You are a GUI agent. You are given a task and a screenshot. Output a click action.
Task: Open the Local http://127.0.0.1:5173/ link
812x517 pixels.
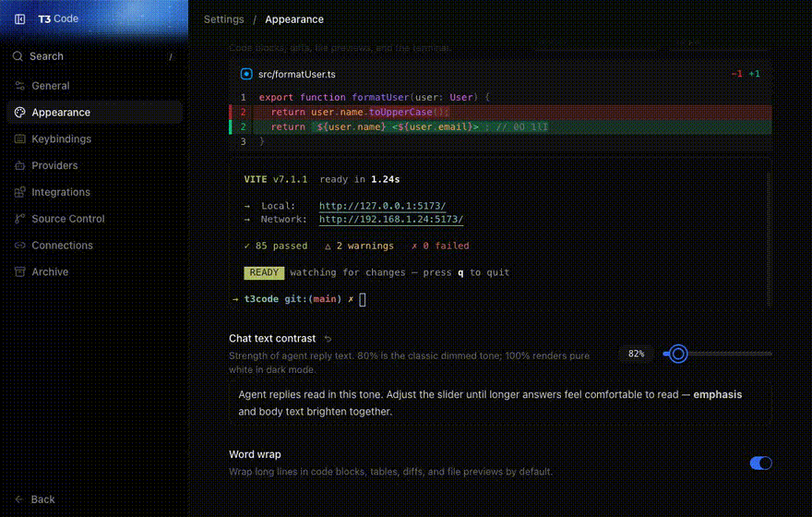click(382, 206)
